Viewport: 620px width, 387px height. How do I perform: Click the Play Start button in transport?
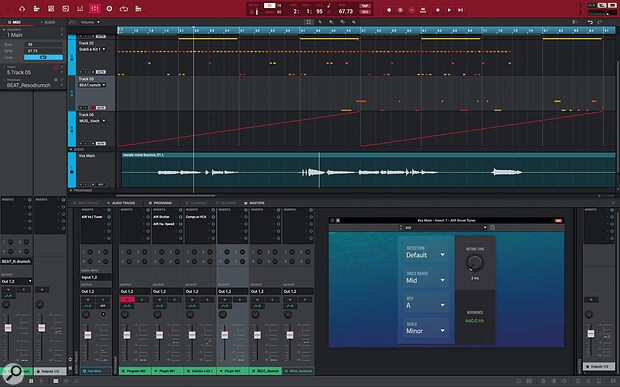[461, 10]
